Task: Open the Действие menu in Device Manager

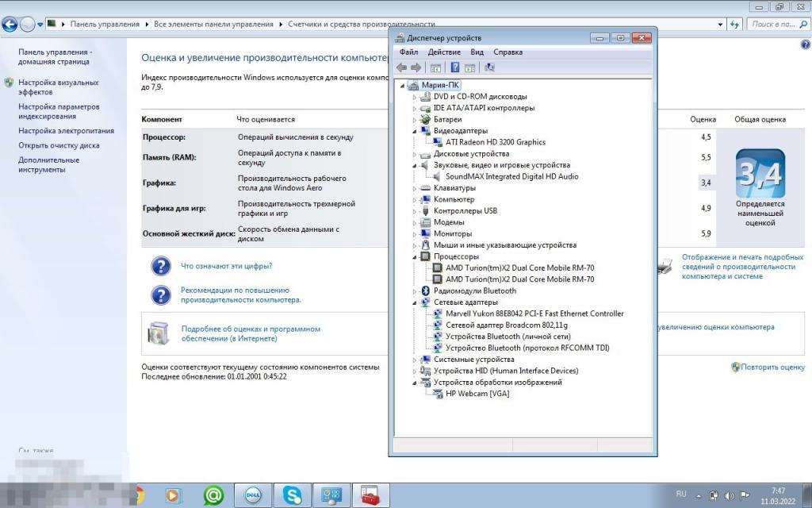Action: pyautogui.click(x=444, y=52)
